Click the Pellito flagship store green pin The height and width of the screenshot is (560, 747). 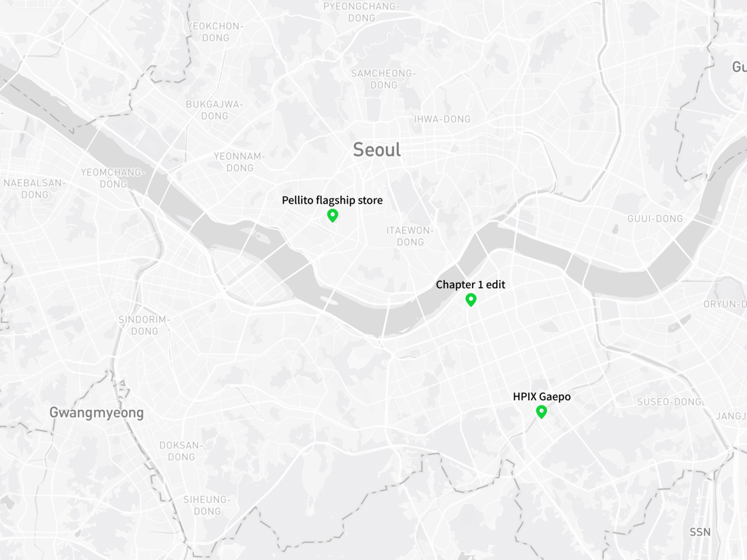333,216
